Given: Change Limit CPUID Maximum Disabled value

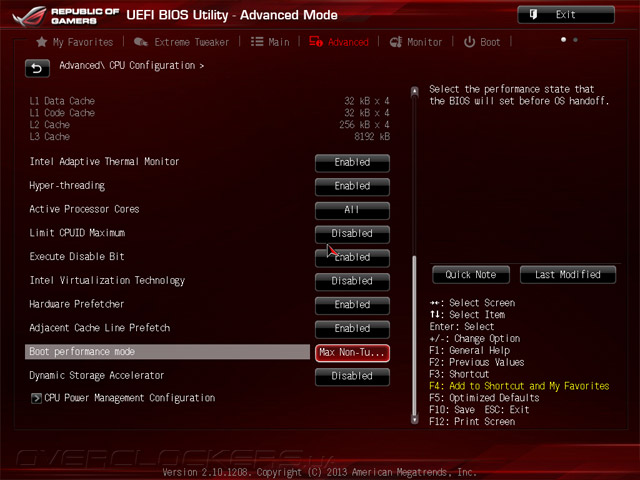Looking at the screenshot, I should pyautogui.click(x=352, y=234).
